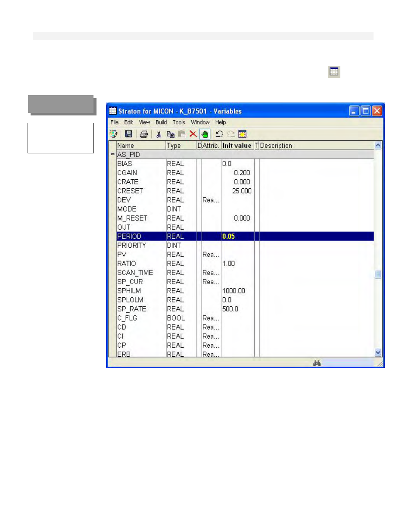Redo with the greyed redo arrow
The width and height of the screenshot is (411, 532).
pos(231,134)
